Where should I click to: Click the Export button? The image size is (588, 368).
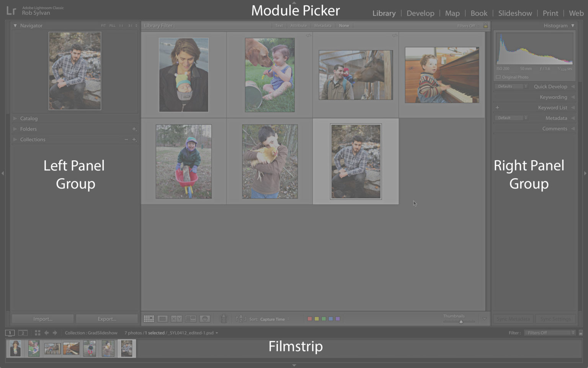click(107, 319)
